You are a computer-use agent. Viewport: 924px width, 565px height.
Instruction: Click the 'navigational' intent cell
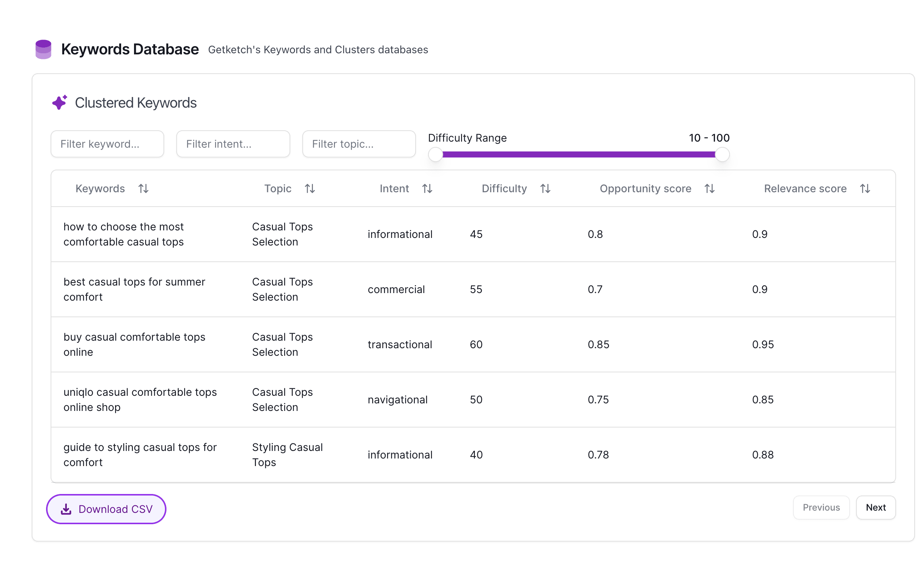(x=397, y=400)
